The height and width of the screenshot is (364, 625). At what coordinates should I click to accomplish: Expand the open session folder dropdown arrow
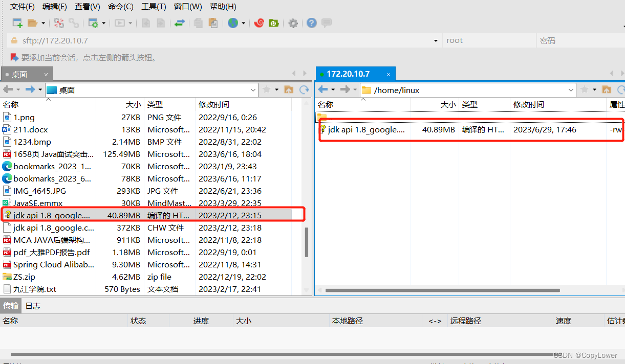click(x=43, y=23)
